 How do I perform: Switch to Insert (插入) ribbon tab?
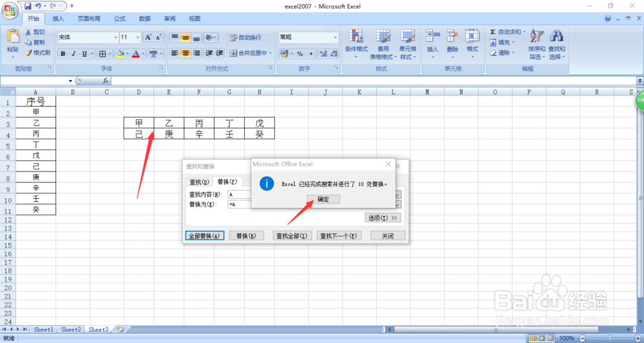pos(59,19)
